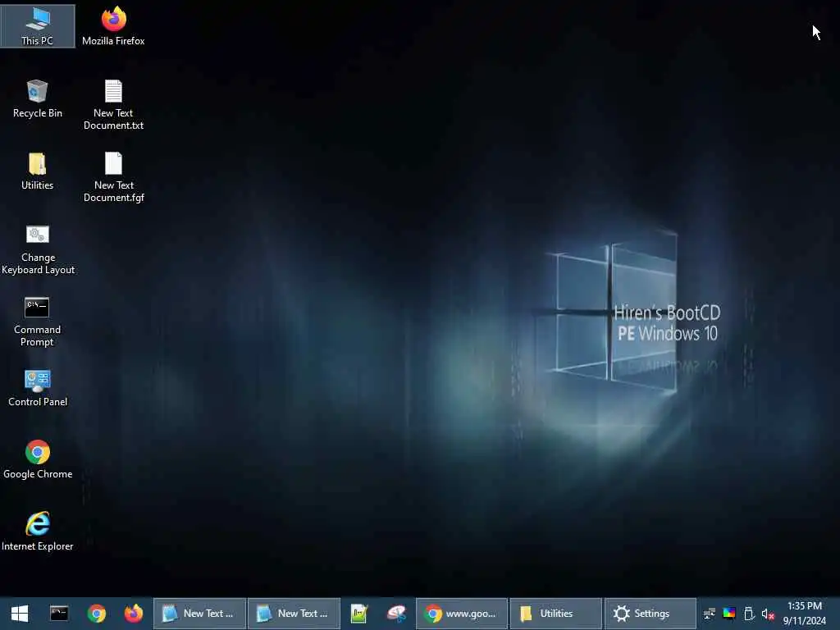
Task: Select New Text Document.fgf file on desktop
Action: (x=113, y=177)
